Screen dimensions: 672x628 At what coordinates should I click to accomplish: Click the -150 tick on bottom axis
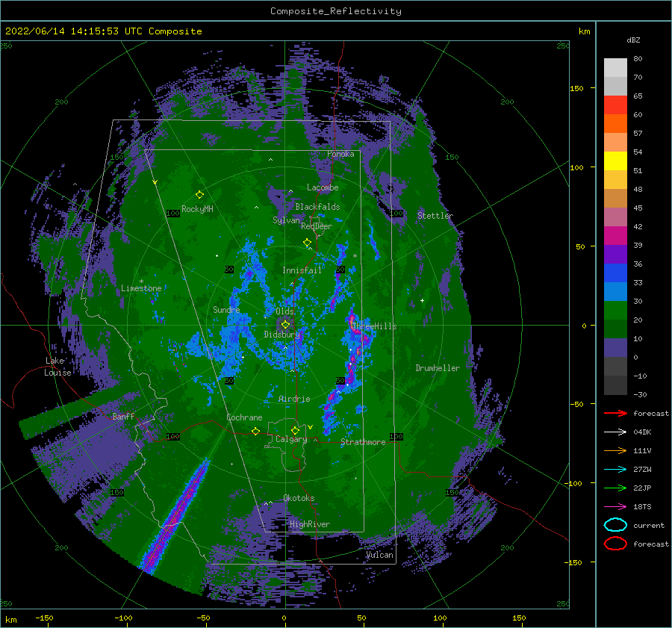click(x=44, y=618)
